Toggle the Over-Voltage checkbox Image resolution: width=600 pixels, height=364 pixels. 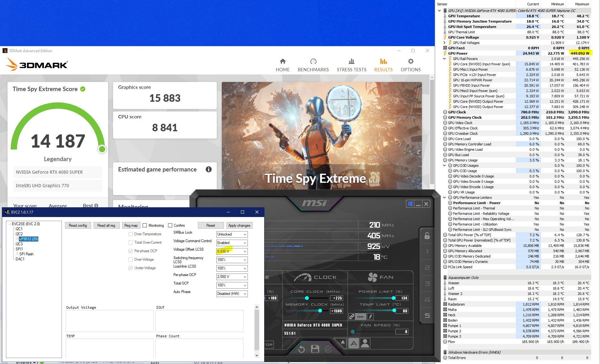coord(130,259)
